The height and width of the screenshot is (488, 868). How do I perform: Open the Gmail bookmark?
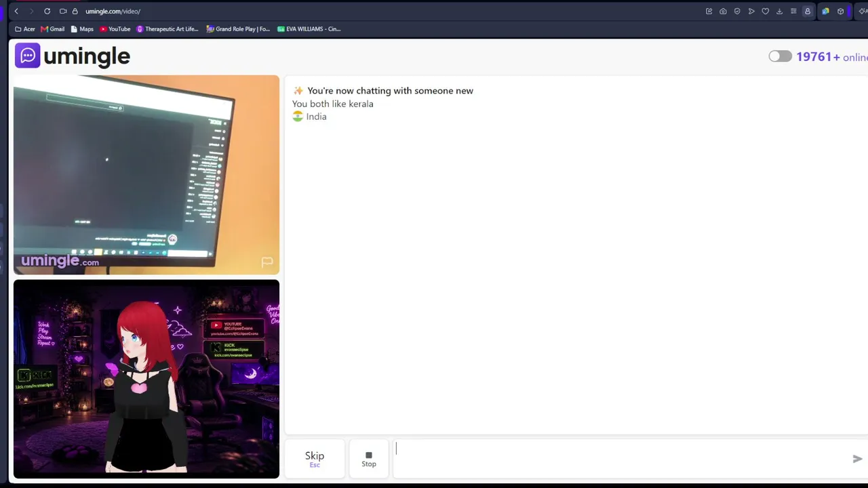tap(52, 29)
